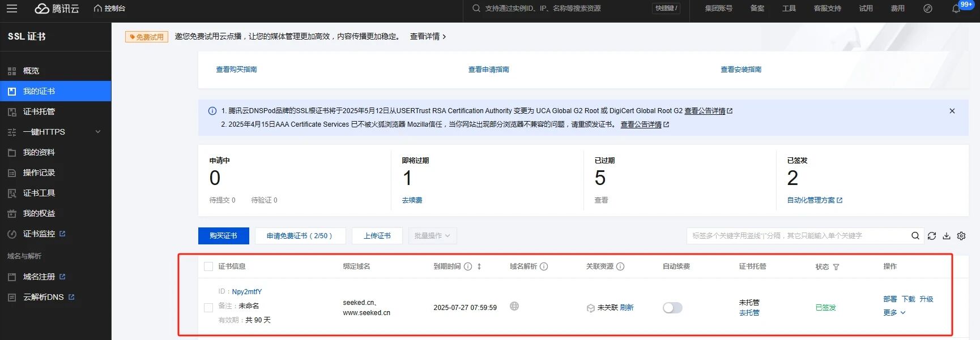Close the announcement notice banner

(952, 111)
